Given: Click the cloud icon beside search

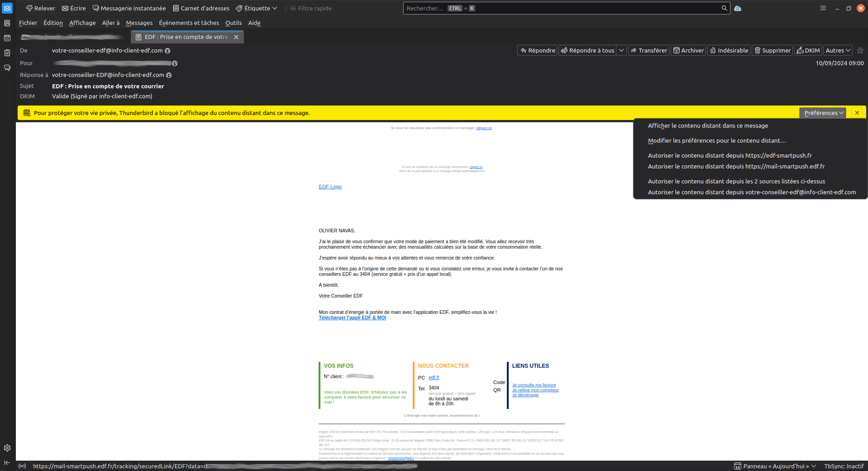Looking at the screenshot, I should [738, 8].
